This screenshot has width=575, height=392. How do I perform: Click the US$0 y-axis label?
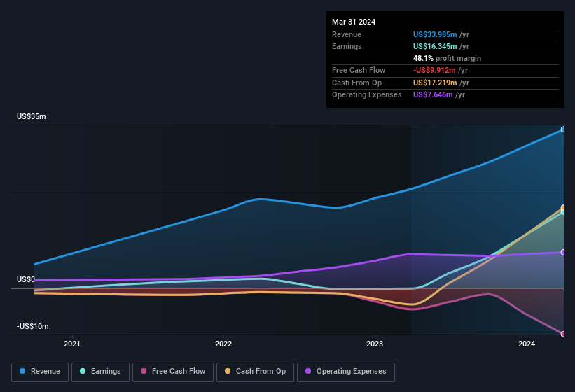click(x=26, y=279)
